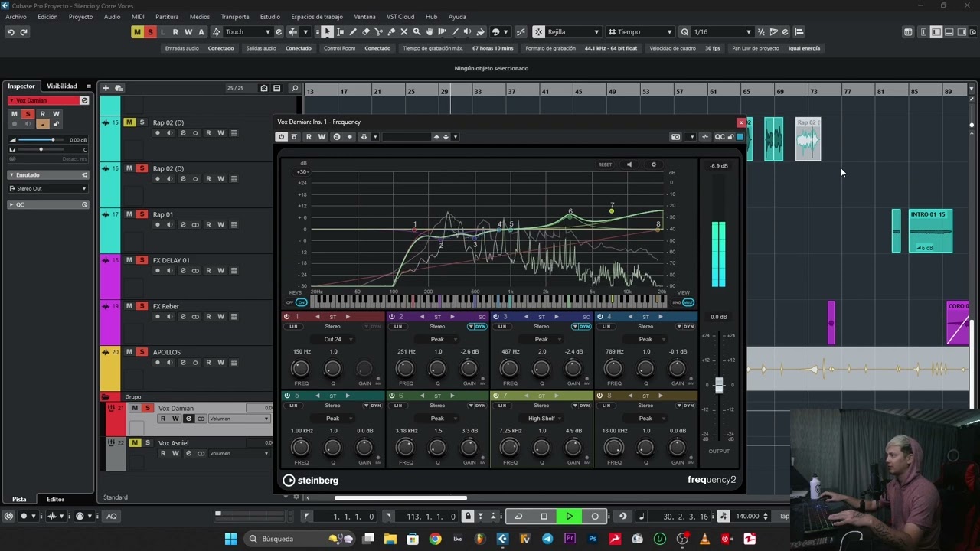Viewport: 980px width, 551px height.
Task: Open the Archivo menu
Action: click(x=16, y=16)
